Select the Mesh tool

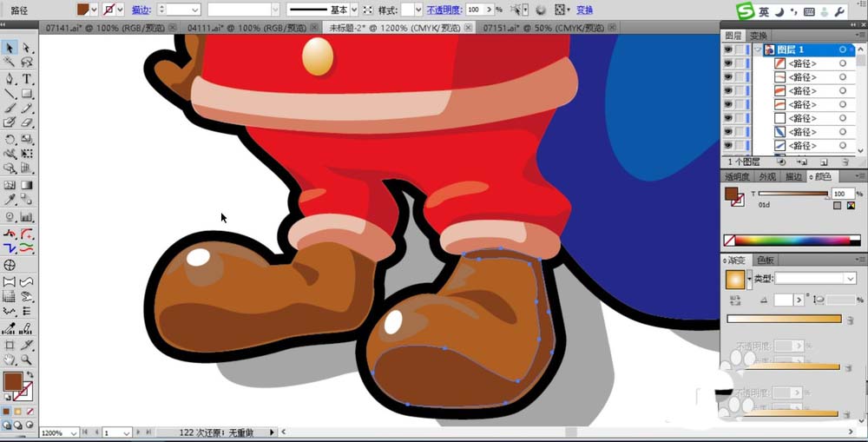[10, 185]
